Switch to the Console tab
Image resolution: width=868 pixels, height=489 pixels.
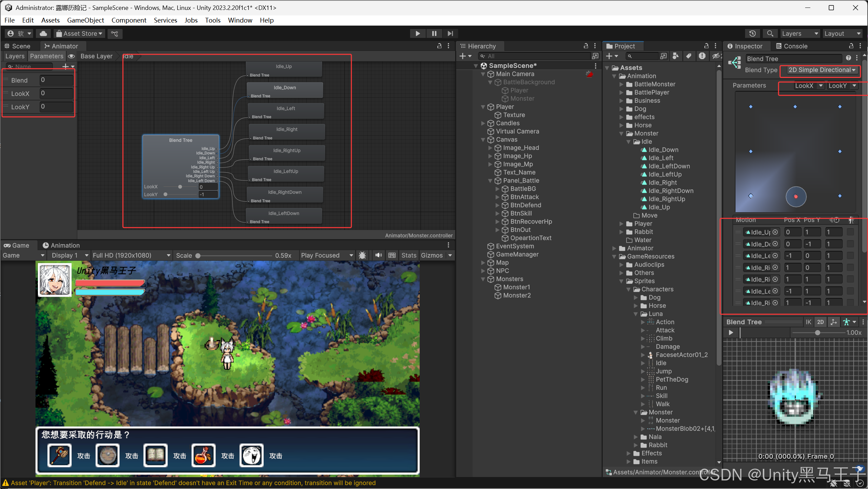(792, 46)
